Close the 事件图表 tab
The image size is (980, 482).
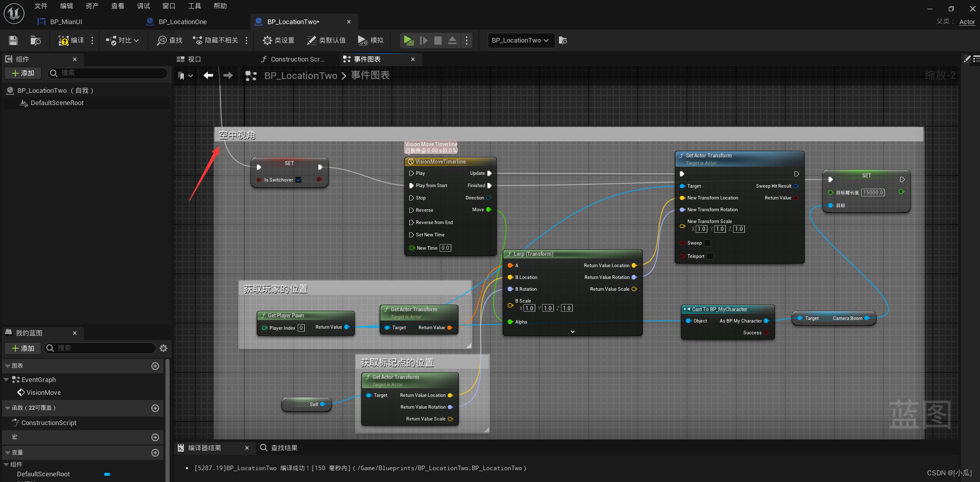click(413, 59)
